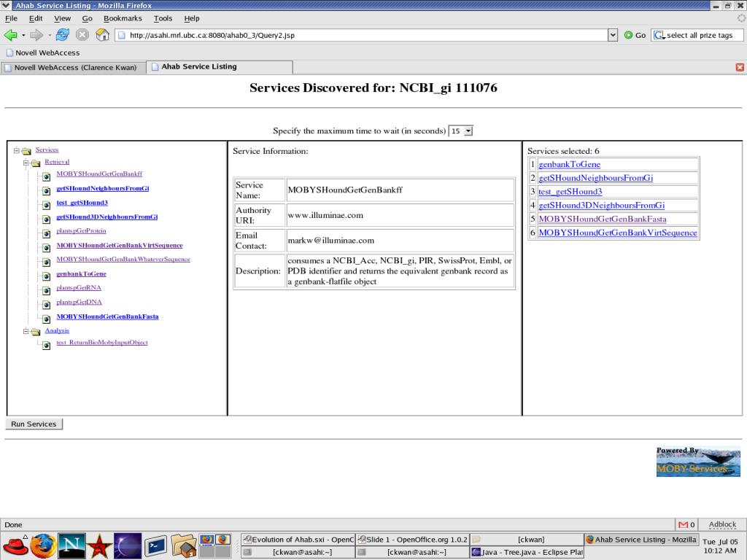Collapse the Services root tree node
Image resolution: width=747 pixels, height=560 pixels.
17,150
